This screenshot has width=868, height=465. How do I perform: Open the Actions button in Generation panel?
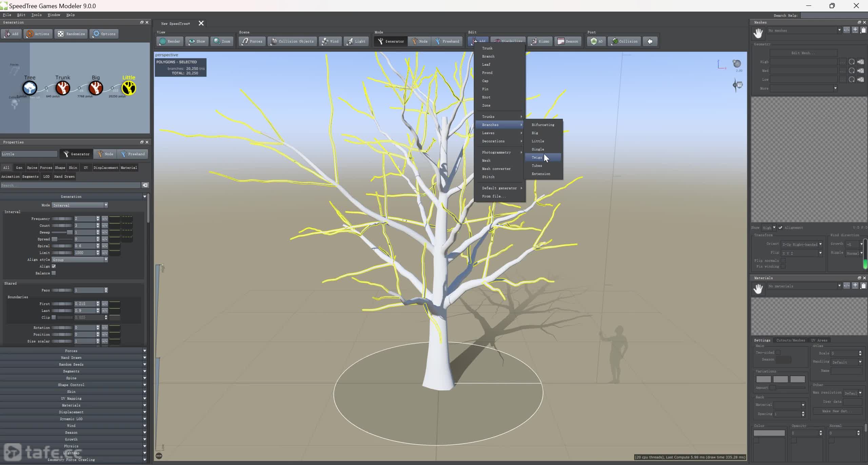point(38,34)
